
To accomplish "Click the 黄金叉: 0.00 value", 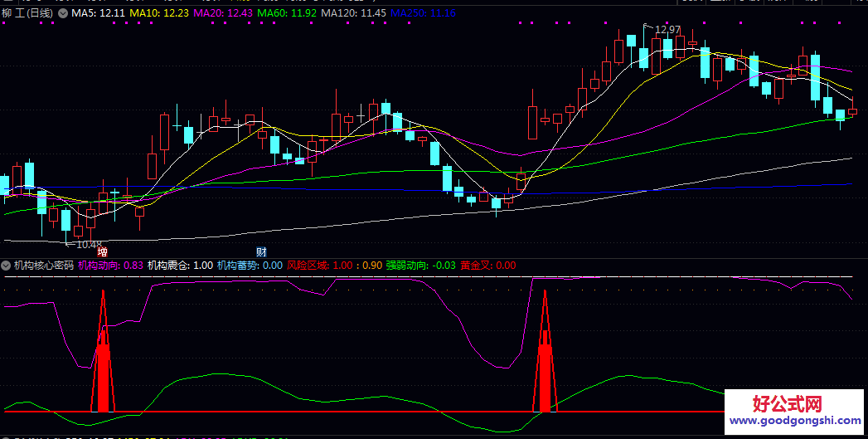I will (488, 266).
